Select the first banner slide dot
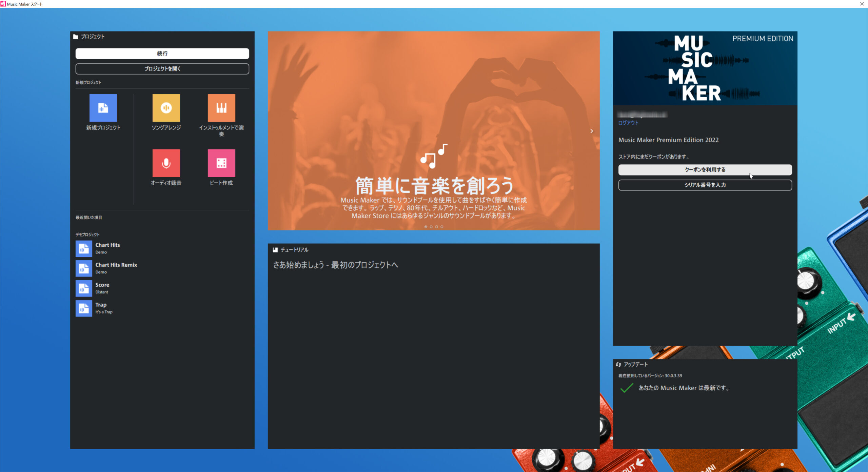 (x=426, y=227)
